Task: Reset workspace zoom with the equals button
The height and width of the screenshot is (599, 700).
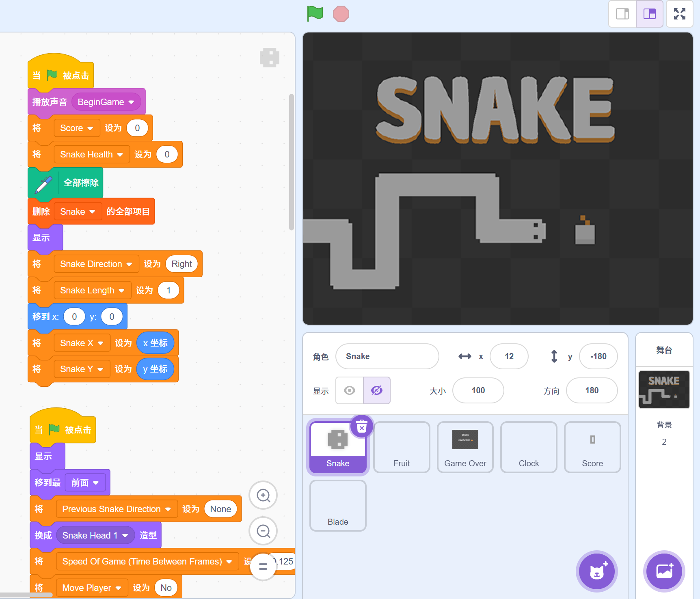Action: pyautogui.click(x=263, y=567)
